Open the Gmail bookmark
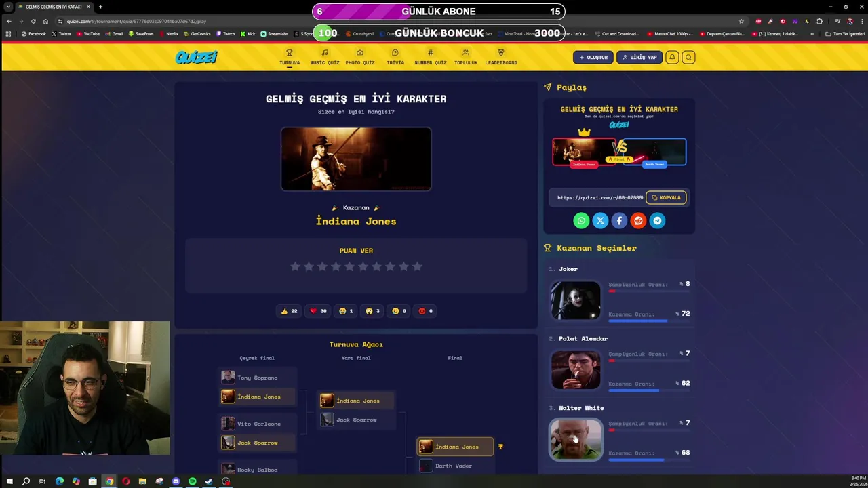 (x=114, y=33)
